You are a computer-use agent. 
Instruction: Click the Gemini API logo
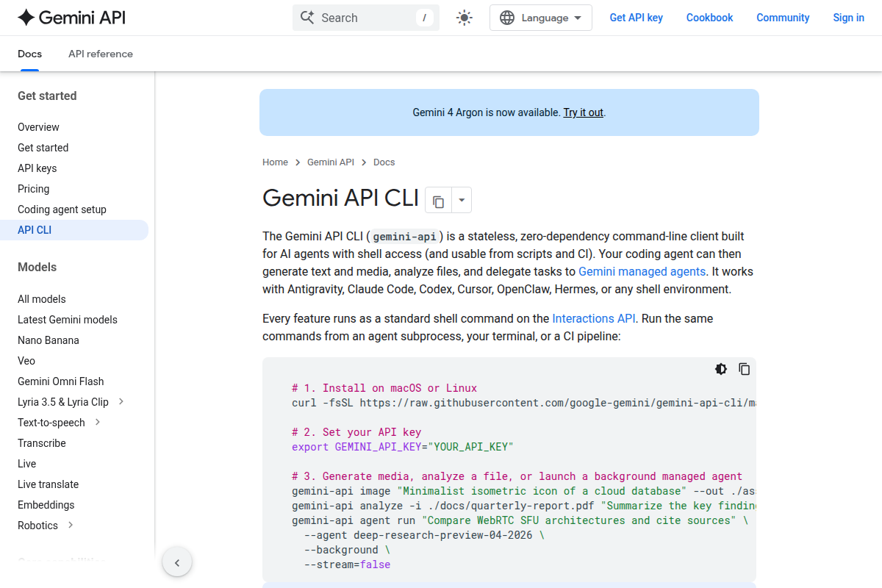(x=71, y=18)
